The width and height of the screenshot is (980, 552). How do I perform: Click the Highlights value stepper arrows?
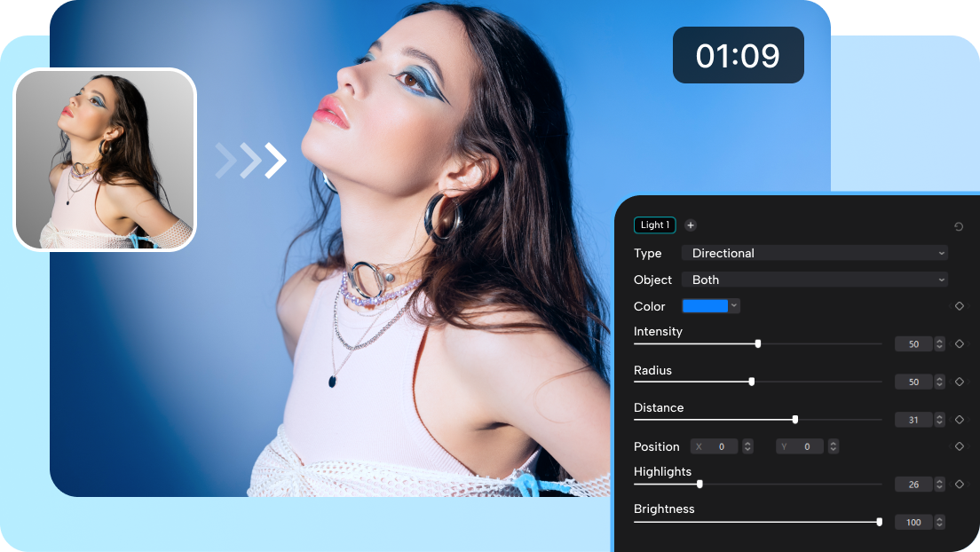(x=939, y=484)
